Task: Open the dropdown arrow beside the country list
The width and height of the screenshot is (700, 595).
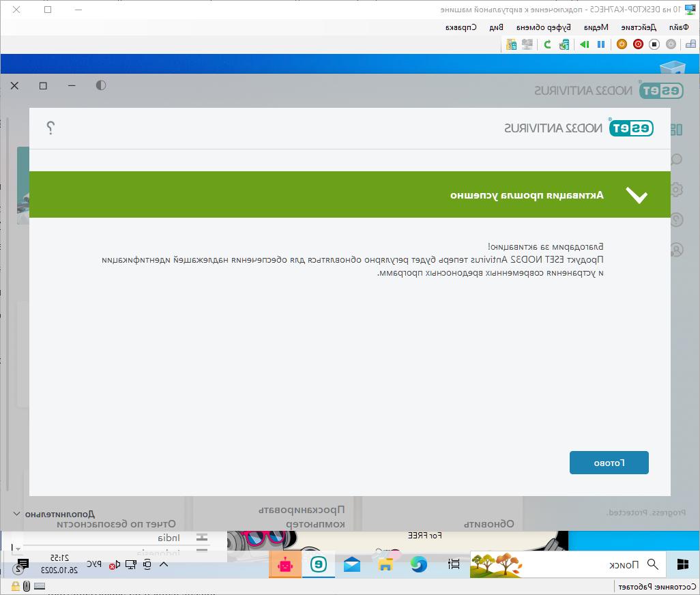Action: [x=18, y=548]
